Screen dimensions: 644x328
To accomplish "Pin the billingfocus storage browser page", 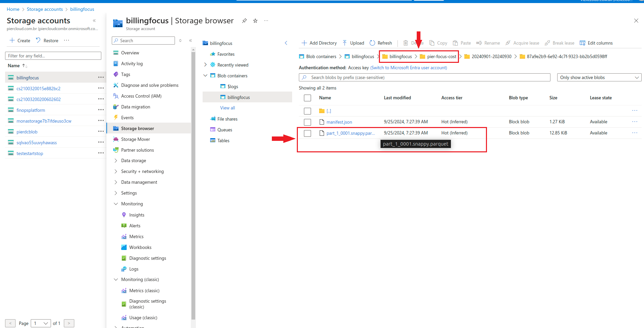I will pos(244,21).
